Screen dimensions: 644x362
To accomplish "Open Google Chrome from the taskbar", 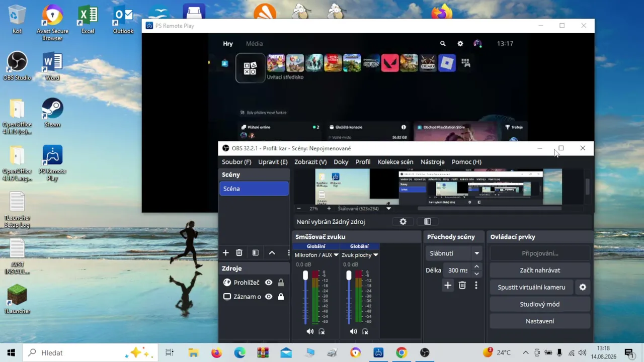I will click(401, 353).
